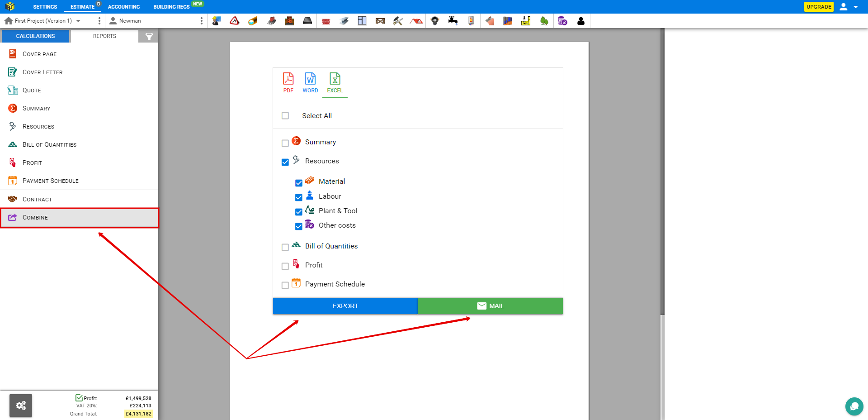Uncheck the Plant & Tool checkbox
The height and width of the screenshot is (420, 868).
(299, 212)
